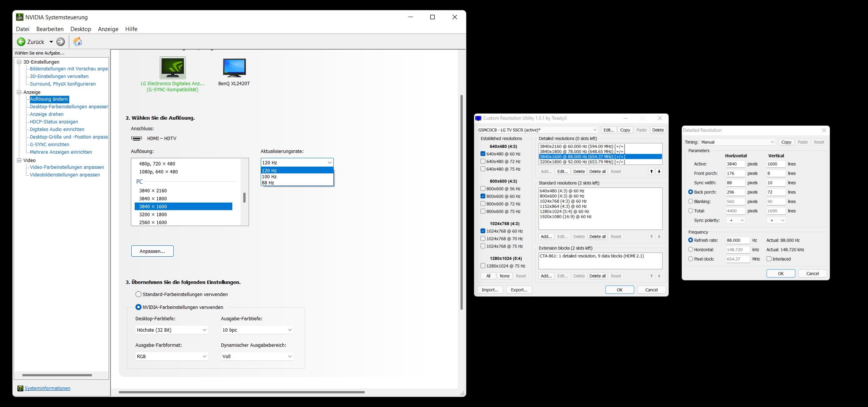Select the Blanking radio button
The width and height of the screenshot is (868, 407).
[691, 202]
